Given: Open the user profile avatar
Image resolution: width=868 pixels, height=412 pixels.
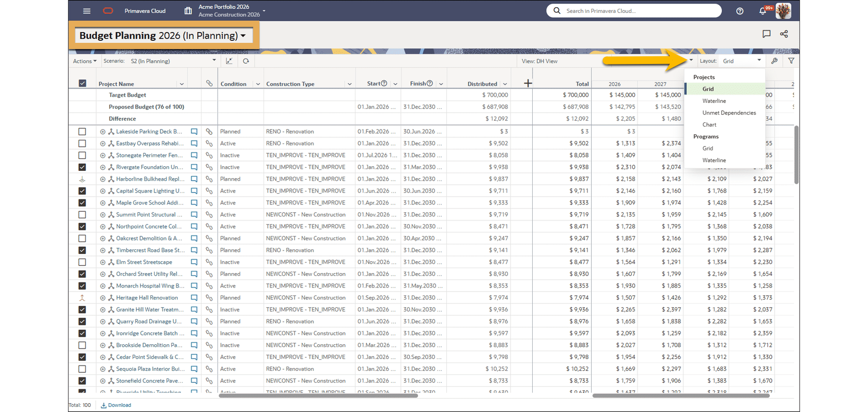Looking at the screenshot, I should coord(783,11).
